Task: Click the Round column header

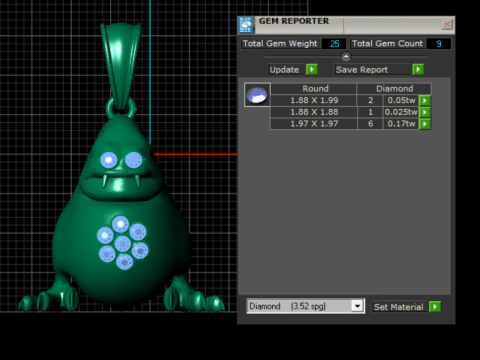Action: click(x=314, y=89)
